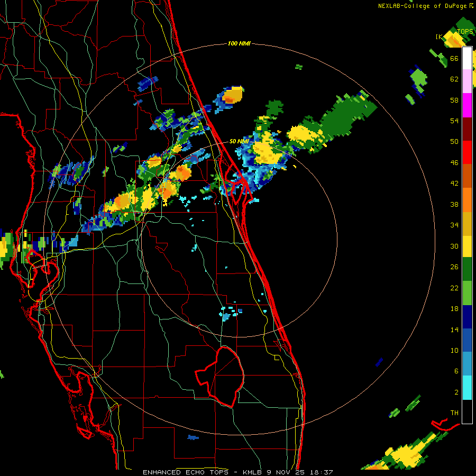
Task: Click the 2 value on the legend
Action: 456,392
